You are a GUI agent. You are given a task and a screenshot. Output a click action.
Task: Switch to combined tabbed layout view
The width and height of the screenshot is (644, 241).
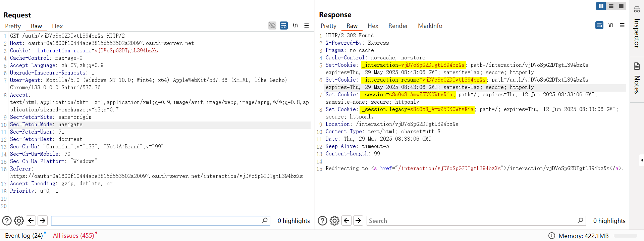pyautogui.click(x=621, y=6)
